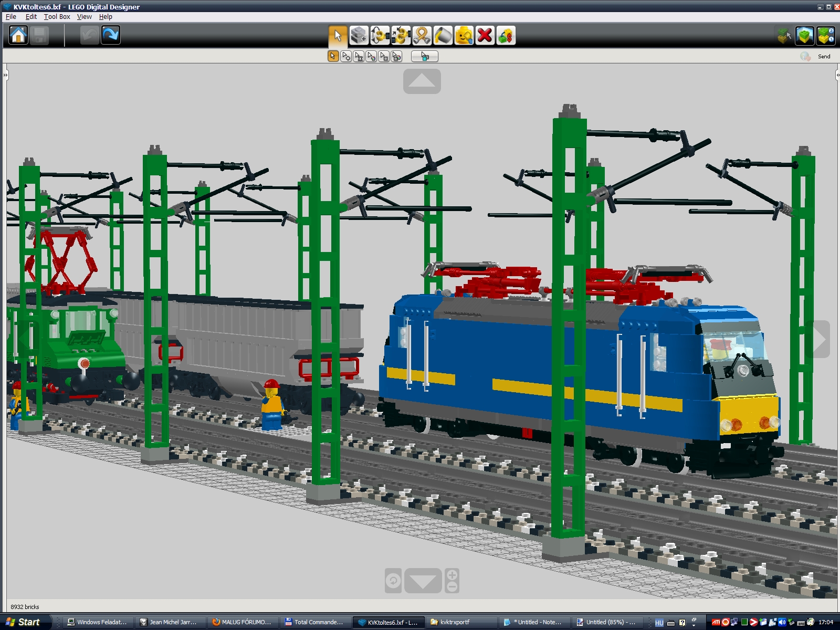Click the HU language indicator

[x=659, y=623]
